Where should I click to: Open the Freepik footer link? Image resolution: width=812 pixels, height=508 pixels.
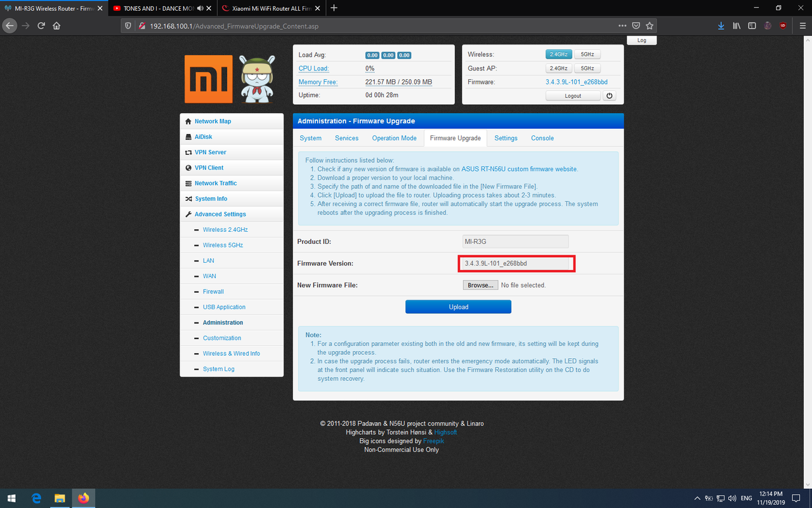click(433, 441)
